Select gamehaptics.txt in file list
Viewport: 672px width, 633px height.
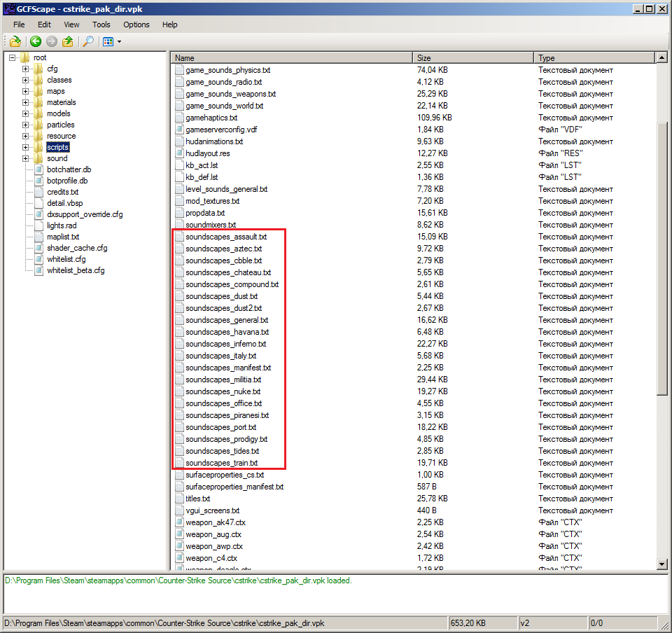click(x=211, y=118)
